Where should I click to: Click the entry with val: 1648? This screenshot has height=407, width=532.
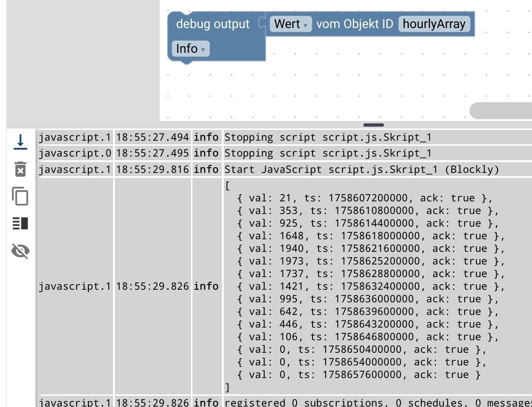coord(371,236)
